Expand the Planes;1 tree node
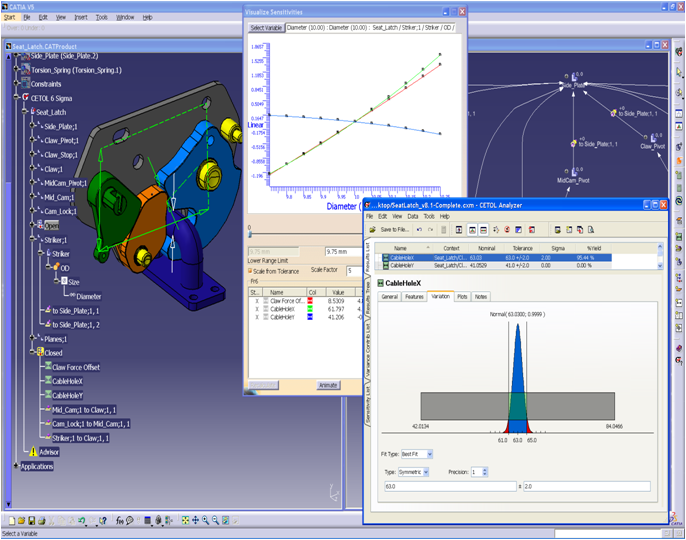 [32, 338]
